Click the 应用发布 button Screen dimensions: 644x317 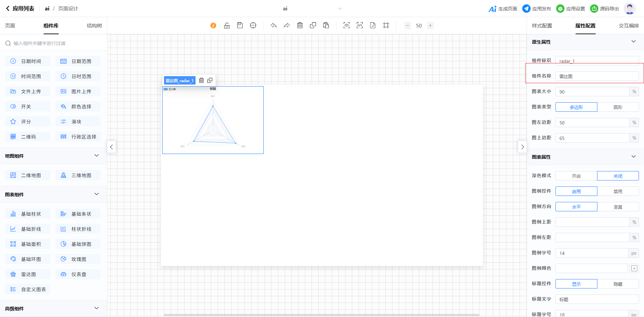[537, 9]
